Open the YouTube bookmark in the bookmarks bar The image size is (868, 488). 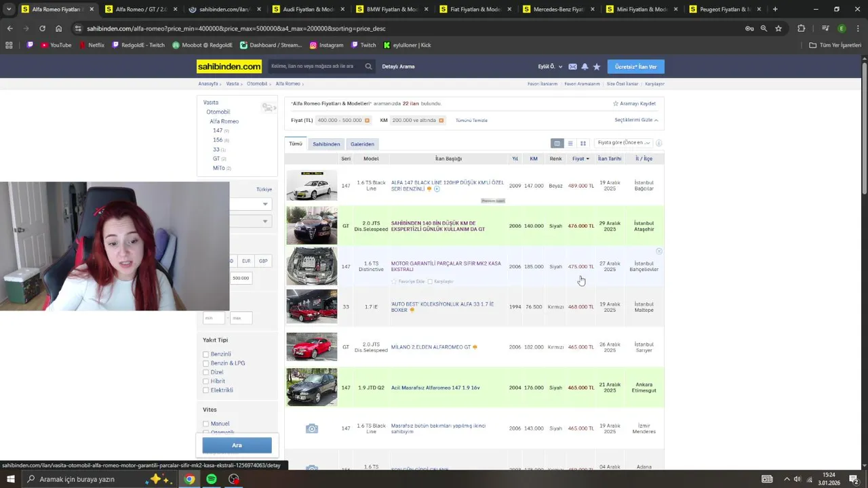click(x=56, y=45)
